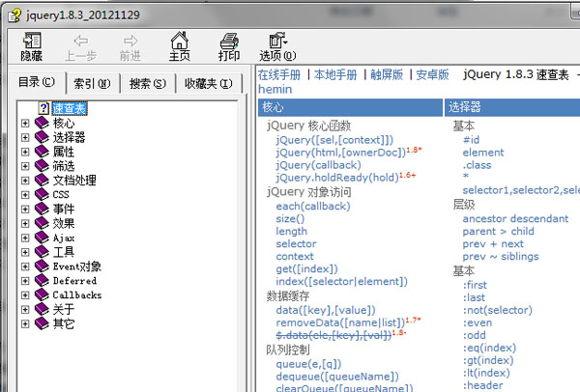The width and height of the screenshot is (580, 392).
Task: Switch to the 搜索 tab
Action: pos(147,83)
